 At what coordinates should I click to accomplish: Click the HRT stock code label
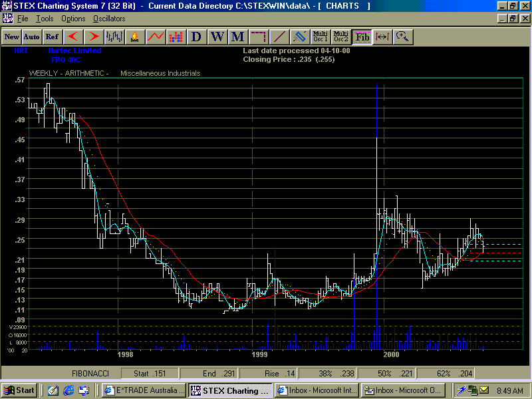point(21,51)
